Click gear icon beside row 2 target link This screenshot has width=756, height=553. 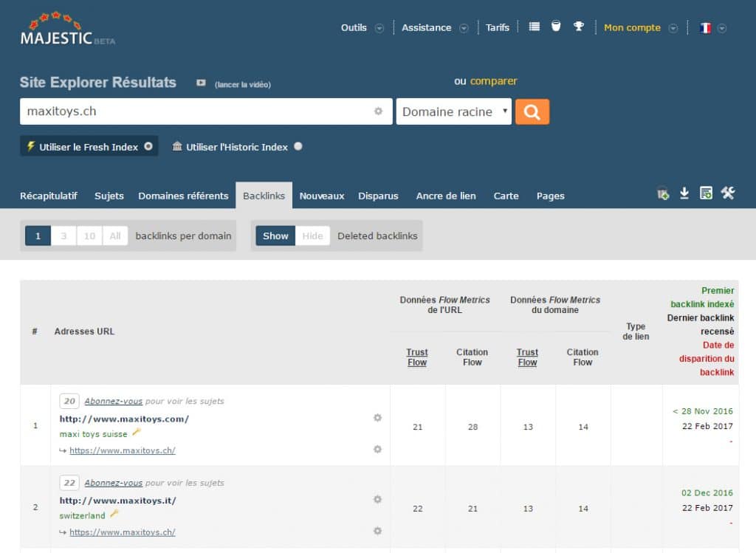pos(377,531)
